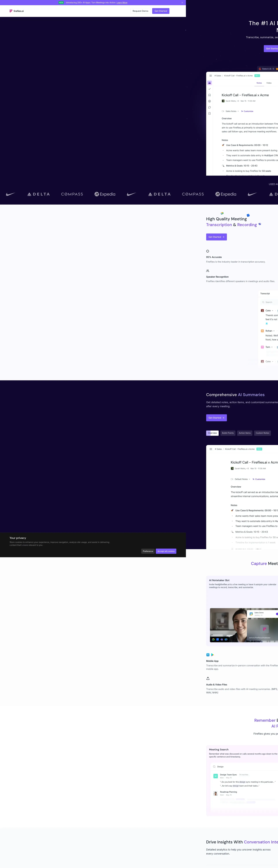This screenshot has width=278, height=868.
Task: Switch to the Video tab
Action: 269,83
